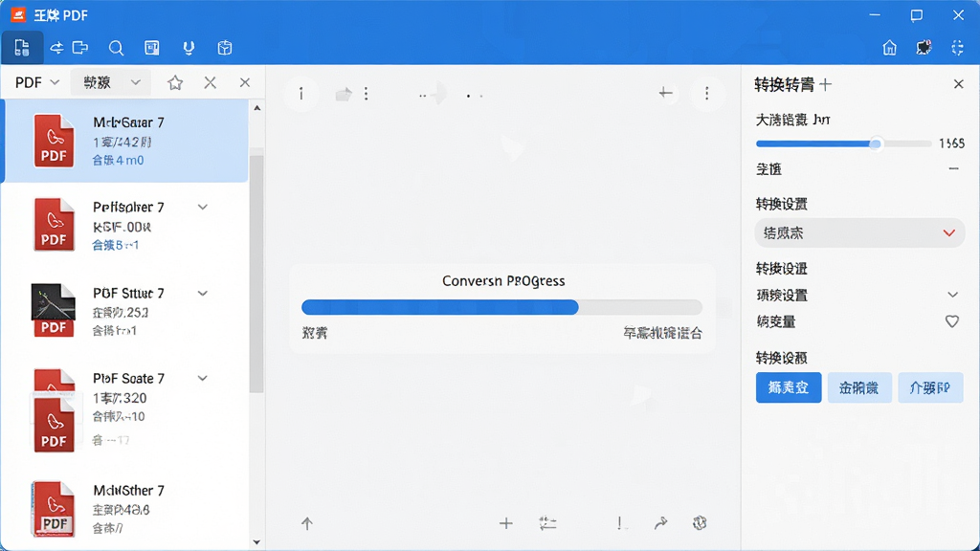Open the settings gear icon at bottom

coord(700,523)
